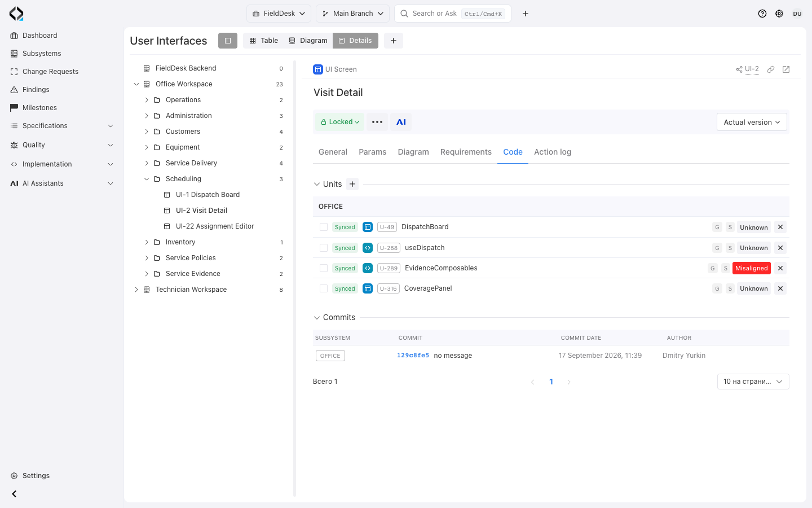The width and height of the screenshot is (812, 508).
Task: Collapse the Scheduling folder
Action: pos(147,179)
